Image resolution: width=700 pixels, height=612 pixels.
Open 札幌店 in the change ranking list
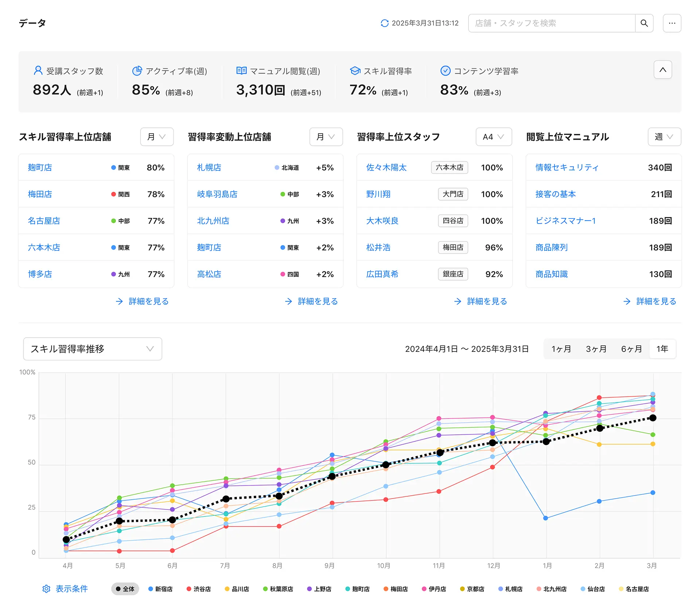click(x=209, y=167)
